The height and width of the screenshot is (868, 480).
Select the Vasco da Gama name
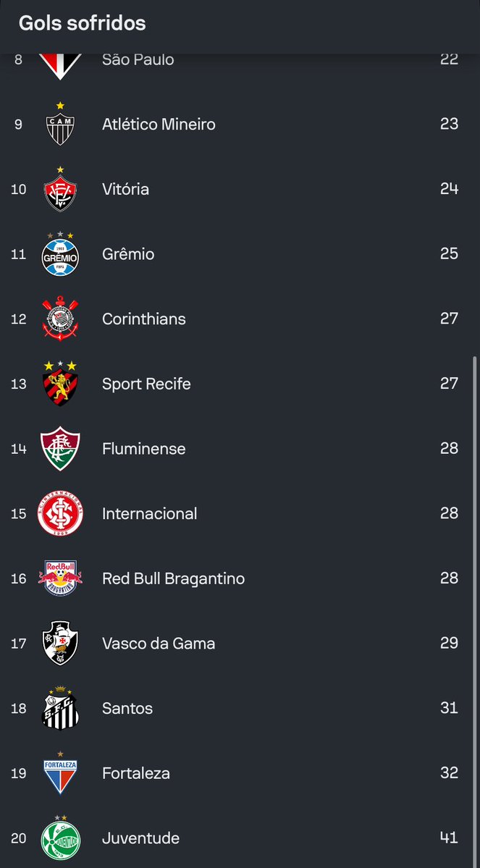[x=158, y=644]
